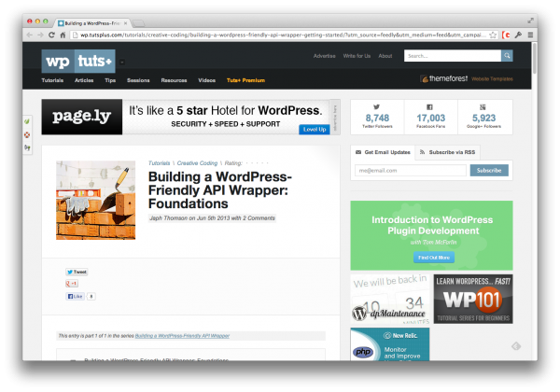
Task: Click the Subscribe button
Action: (489, 170)
